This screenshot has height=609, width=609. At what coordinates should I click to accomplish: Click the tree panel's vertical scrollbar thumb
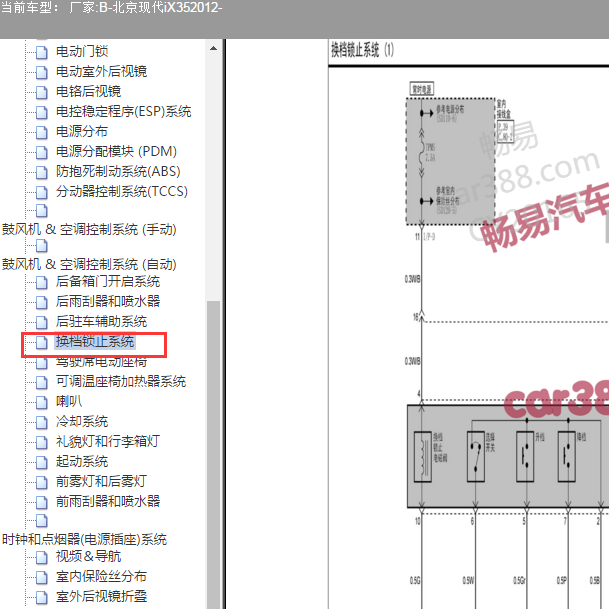pos(213,454)
